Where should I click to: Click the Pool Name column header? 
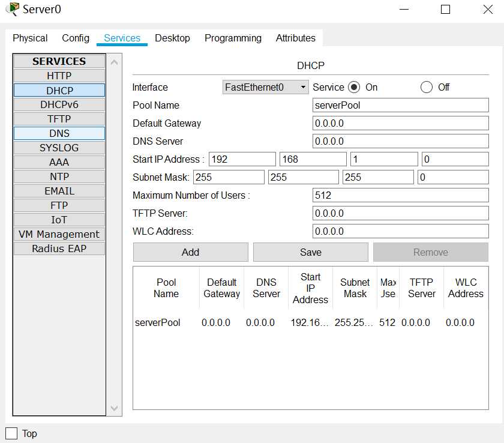(x=166, y=288)
